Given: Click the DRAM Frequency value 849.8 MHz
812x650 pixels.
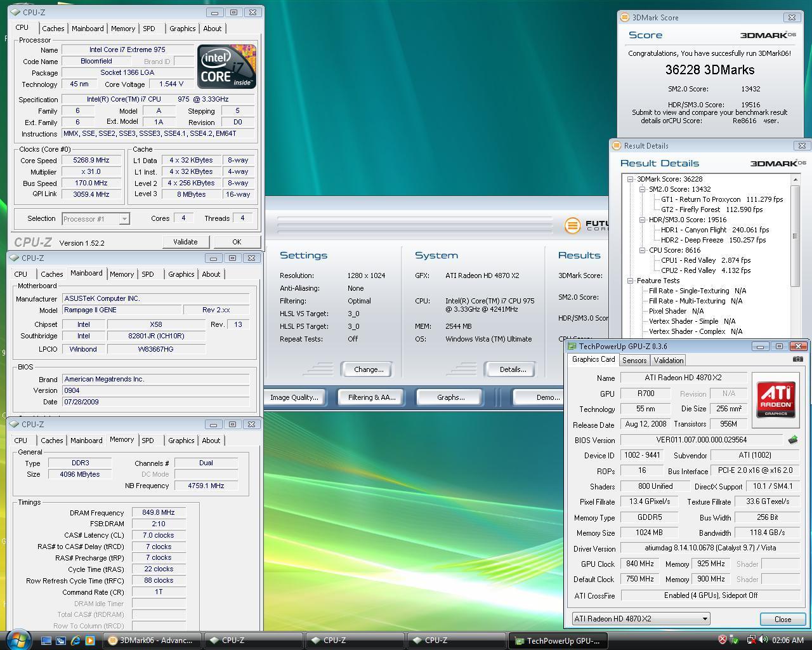Looking at the screenshot, I should point(159,513).
